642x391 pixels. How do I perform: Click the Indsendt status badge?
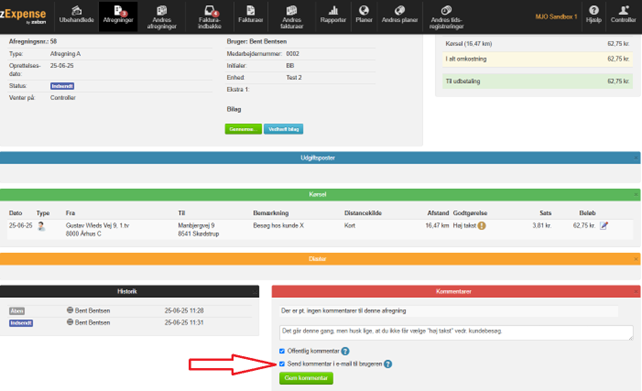click(x=62, y=86)
